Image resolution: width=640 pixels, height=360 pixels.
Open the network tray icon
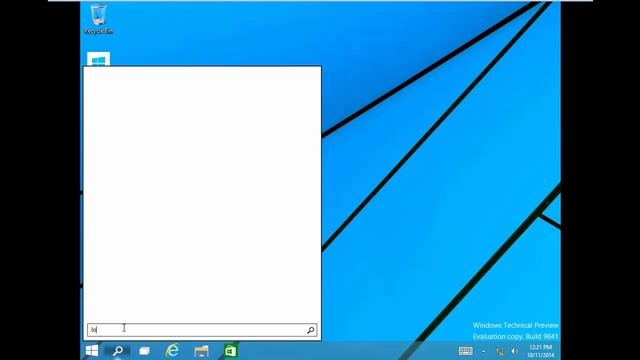coord(500,351)
